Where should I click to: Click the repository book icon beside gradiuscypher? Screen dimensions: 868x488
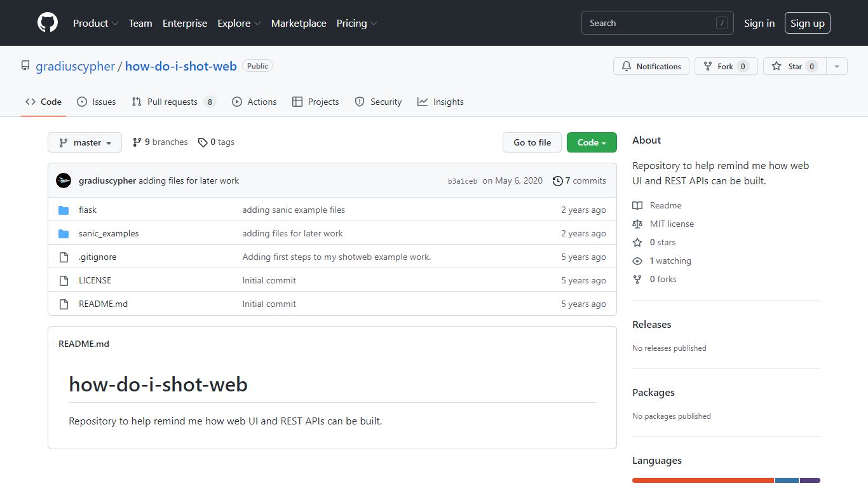pyautogui.click(x=25, y=65)
